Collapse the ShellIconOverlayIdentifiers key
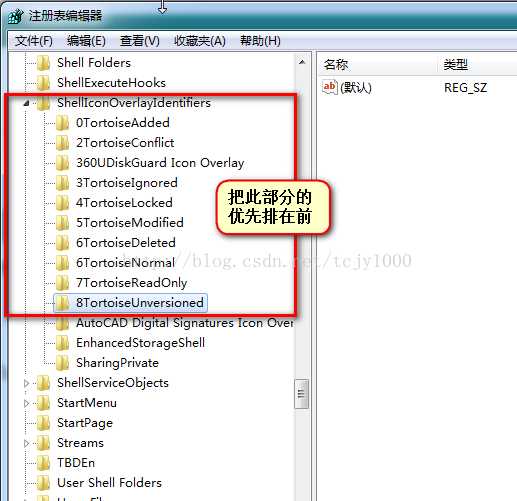517x501 pixels. (26, 103)
